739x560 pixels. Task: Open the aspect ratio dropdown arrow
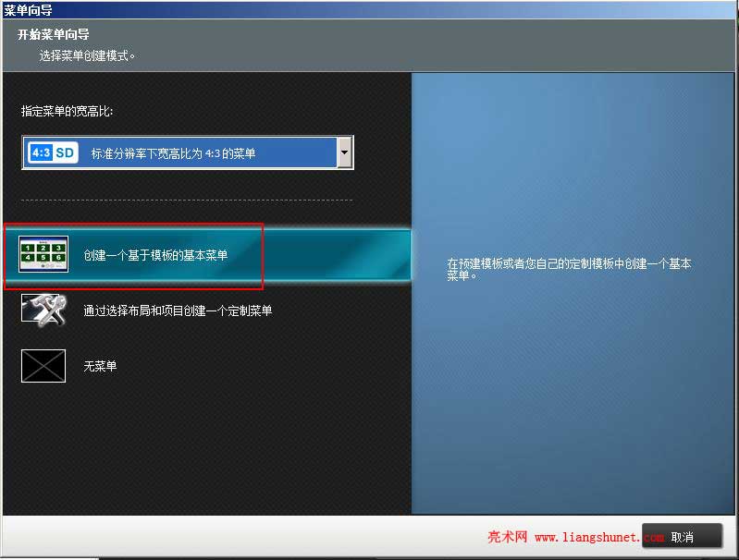coord(344,152)
